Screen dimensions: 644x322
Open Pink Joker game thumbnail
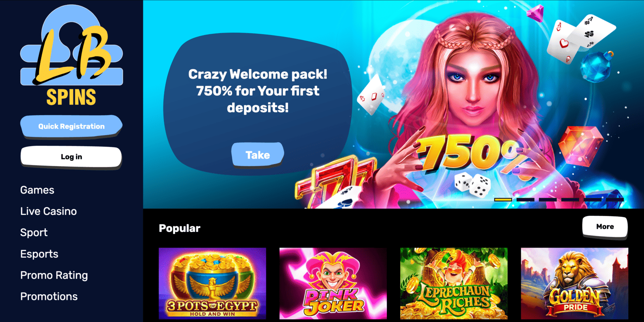coord(333,283)
